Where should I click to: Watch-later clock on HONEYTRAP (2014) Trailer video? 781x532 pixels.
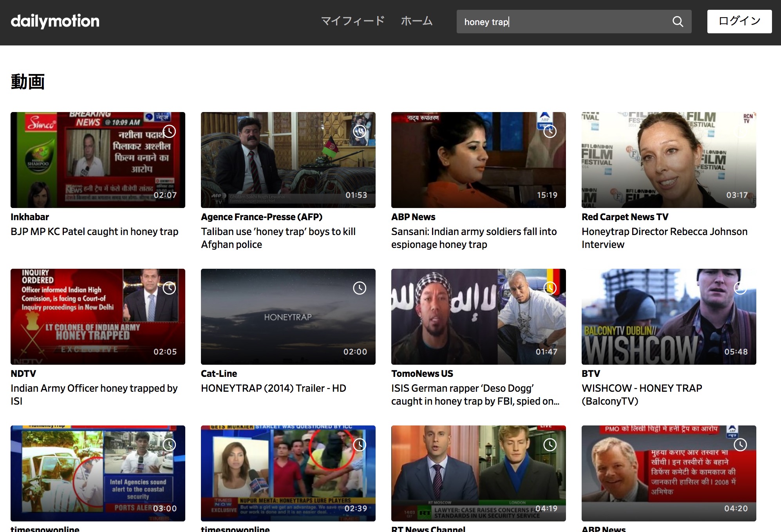click(x=360, y=288)
